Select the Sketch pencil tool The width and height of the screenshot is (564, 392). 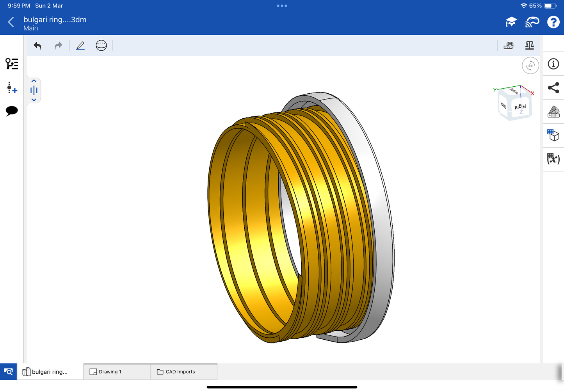[x=80, y=46]
